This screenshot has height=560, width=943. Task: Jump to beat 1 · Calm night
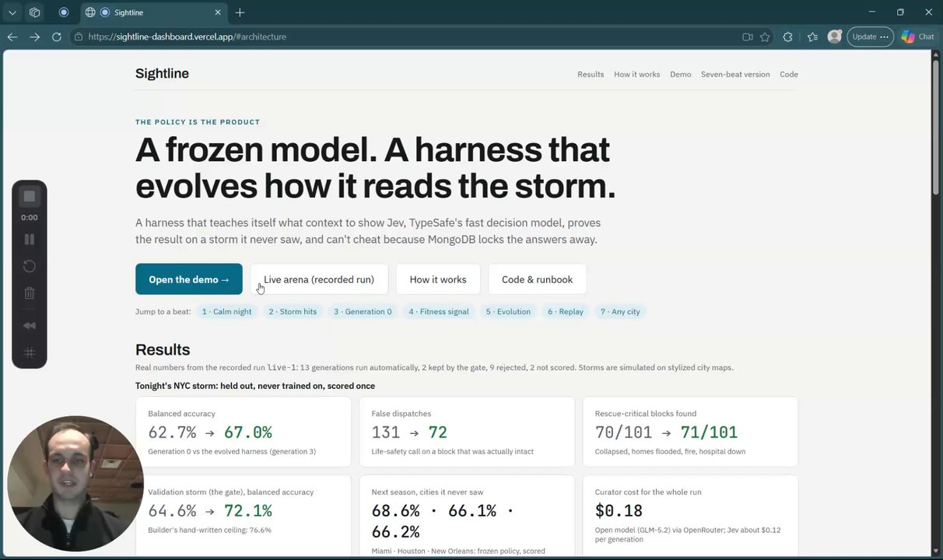[x=226, y=312]
